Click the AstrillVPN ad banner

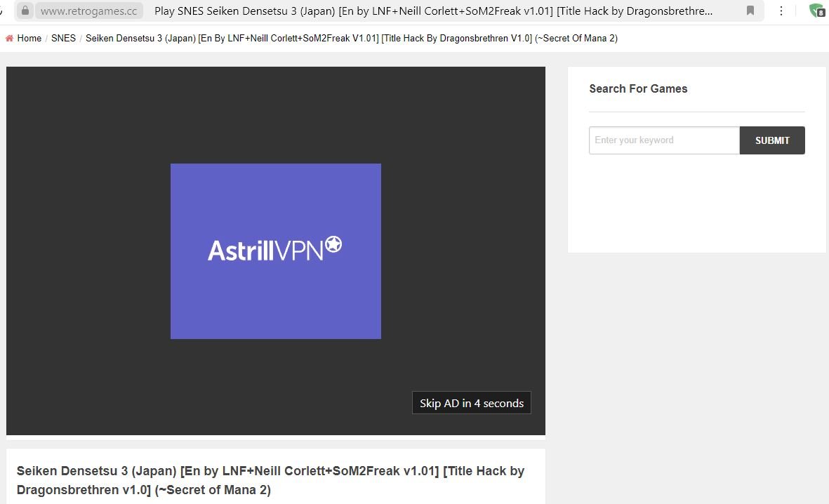click(x=275, y=251)
